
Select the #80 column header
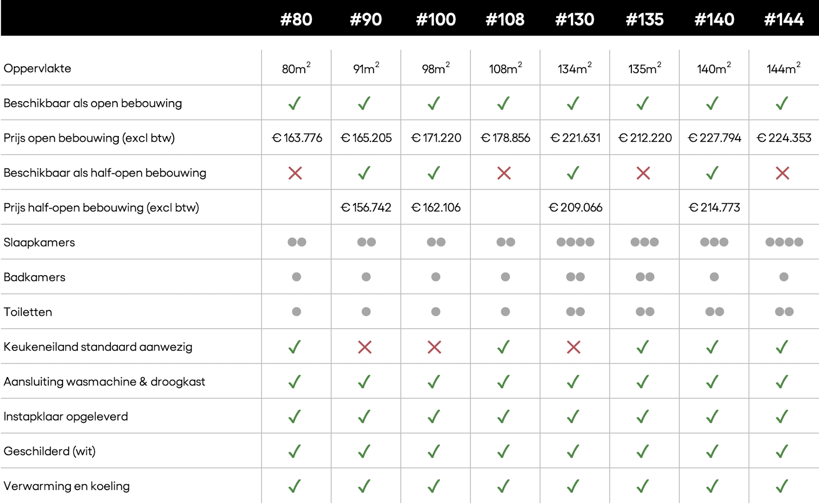pos(296,19)
